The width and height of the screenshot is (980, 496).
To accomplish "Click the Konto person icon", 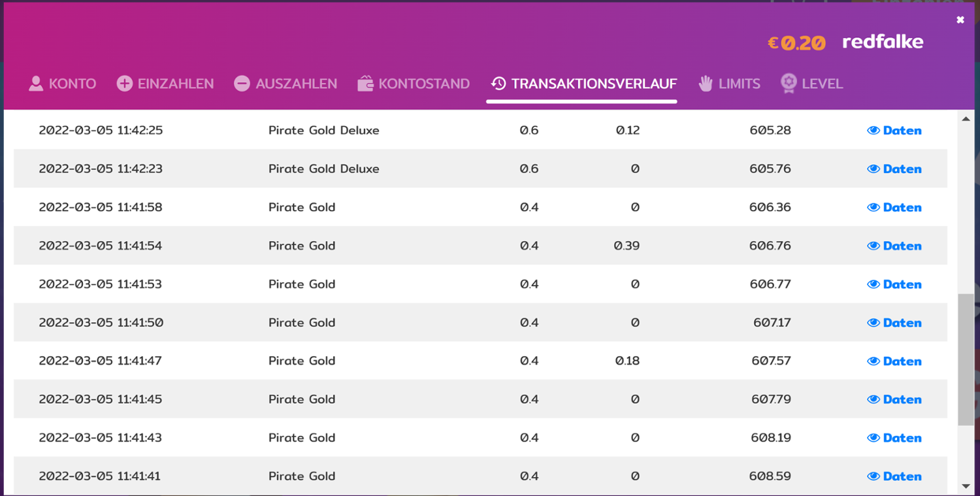I will pos(36,84).
